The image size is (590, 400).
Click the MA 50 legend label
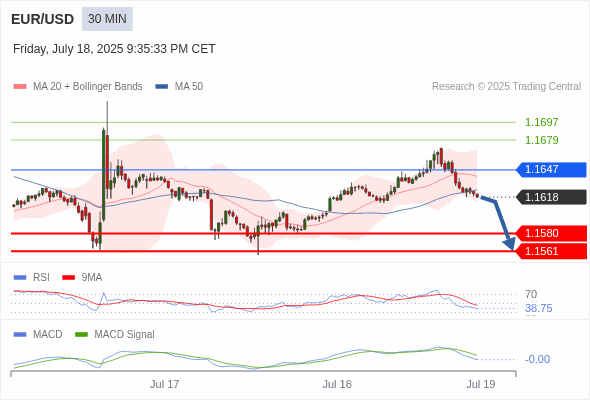pyautogui.click(x=189, y=87)
